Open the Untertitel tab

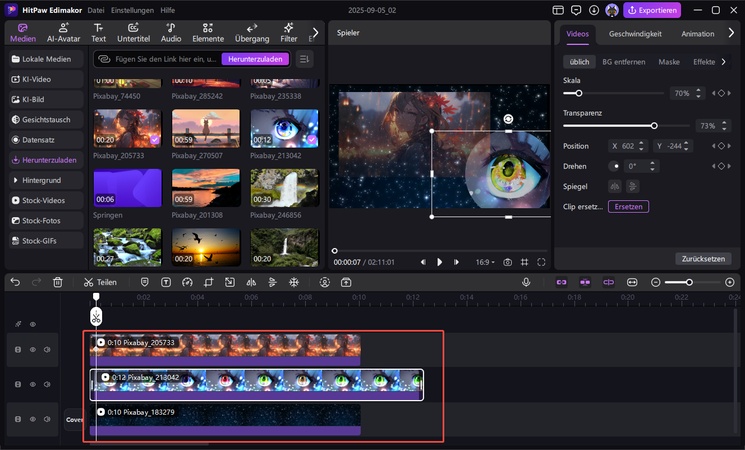[x=134, y=33]
